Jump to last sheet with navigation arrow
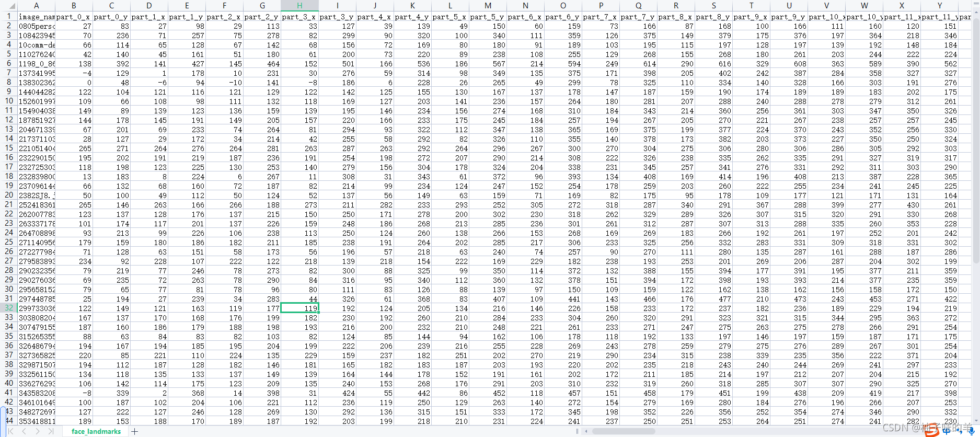Screen dimensions: 980x437 (51, 431)
